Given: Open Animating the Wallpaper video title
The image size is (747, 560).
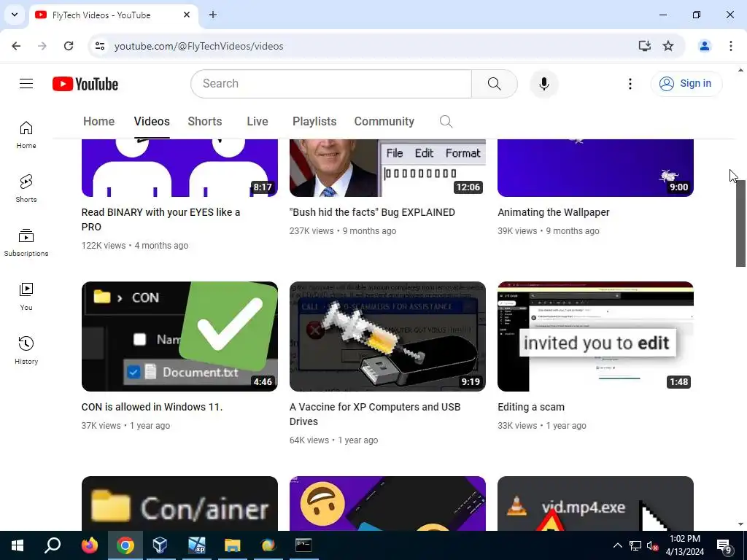Looking at the screenshot, I should tap(553, 212).
